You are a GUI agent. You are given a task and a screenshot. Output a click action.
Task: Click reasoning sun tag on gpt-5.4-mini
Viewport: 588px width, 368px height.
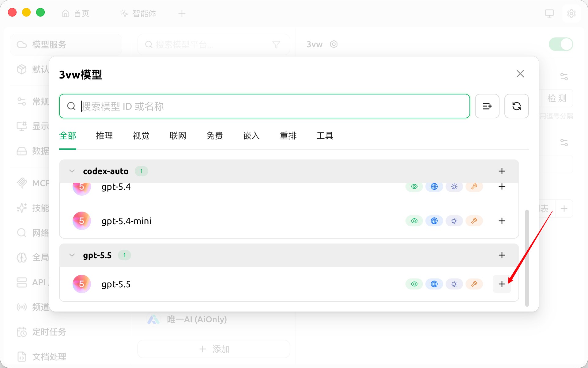click(454, 221)
